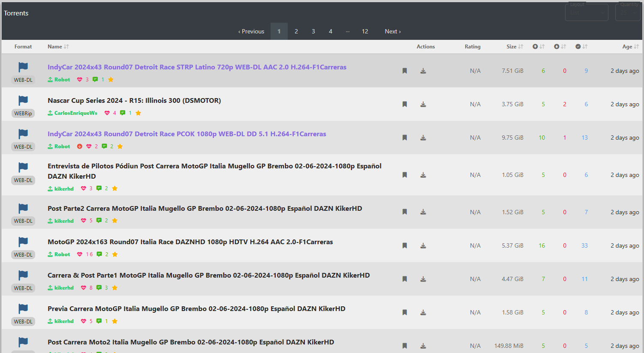This screenshot has height=353, width=644.
Task: Bookmark IndyCar Detroit Race PCOK 1080p torrent
Action: point(405,138)
